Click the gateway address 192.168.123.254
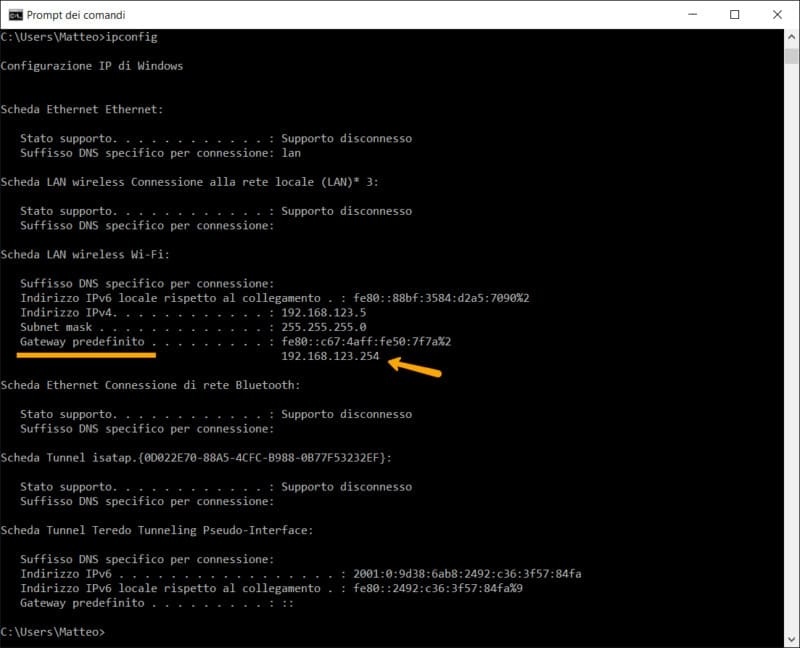 tap(330, 356)
